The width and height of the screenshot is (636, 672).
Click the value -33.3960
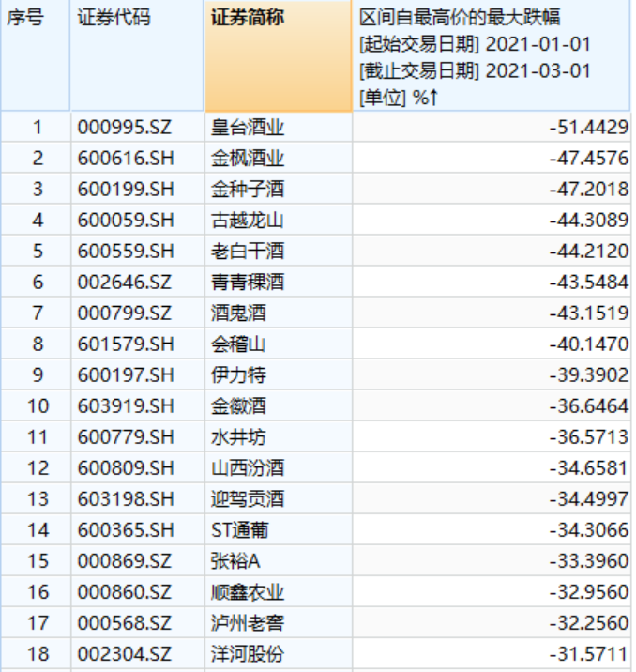coord(589,560)
